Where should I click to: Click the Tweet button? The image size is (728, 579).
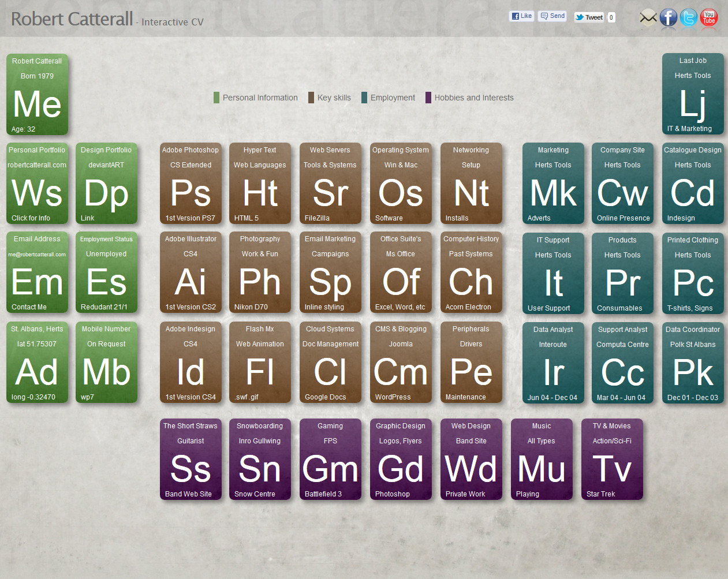589,17
